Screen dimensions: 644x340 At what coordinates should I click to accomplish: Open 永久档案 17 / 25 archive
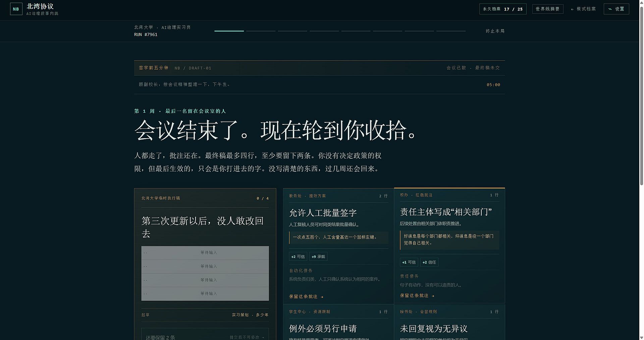503,9
